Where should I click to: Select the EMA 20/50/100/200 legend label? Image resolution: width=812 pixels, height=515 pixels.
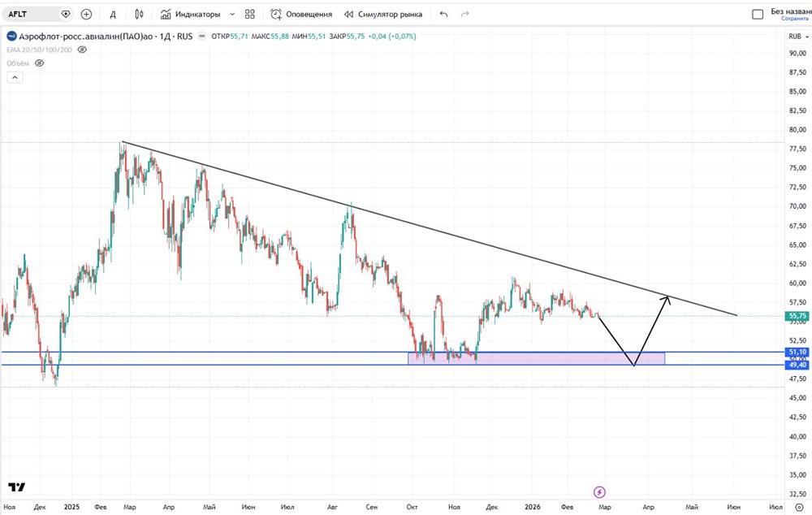pyautogui.click(x=39, y=50)
